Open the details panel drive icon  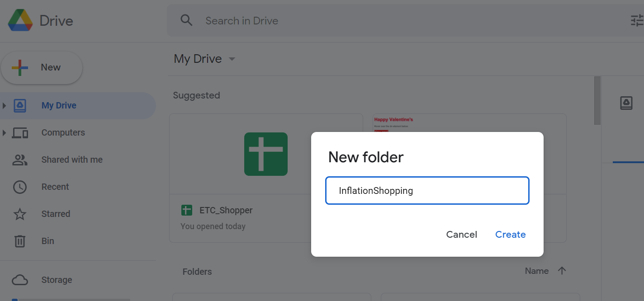(x=626, y=103)
